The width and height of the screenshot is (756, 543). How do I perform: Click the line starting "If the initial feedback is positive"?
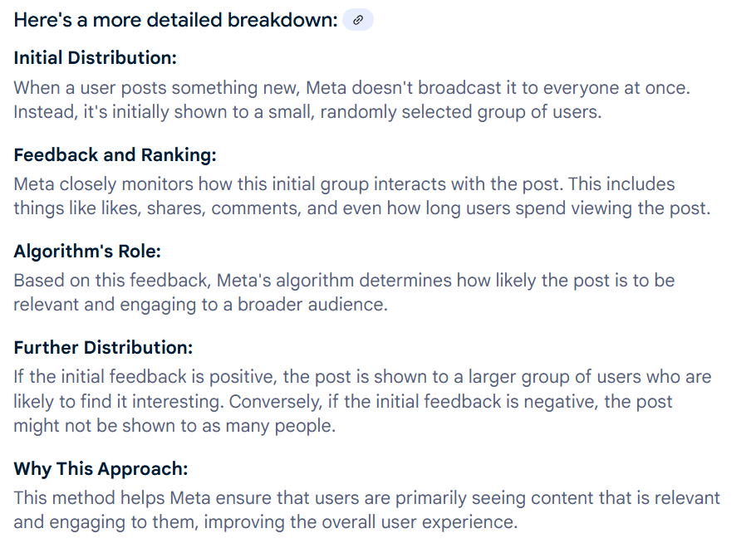pos(362,377)
